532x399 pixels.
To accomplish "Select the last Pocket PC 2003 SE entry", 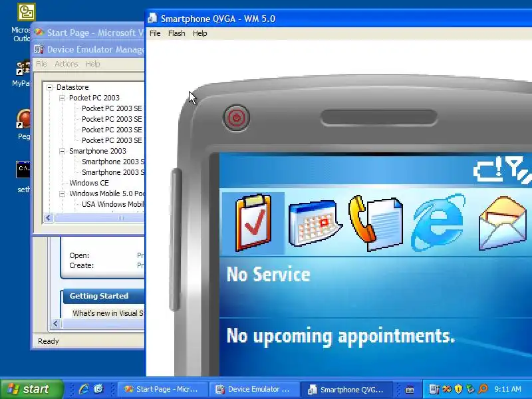I will pos(112,140).
